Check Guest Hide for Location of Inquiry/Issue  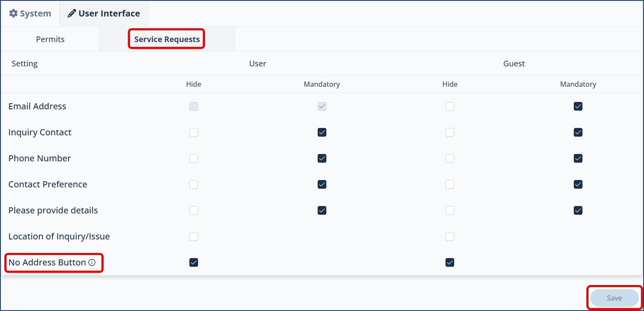450,236
